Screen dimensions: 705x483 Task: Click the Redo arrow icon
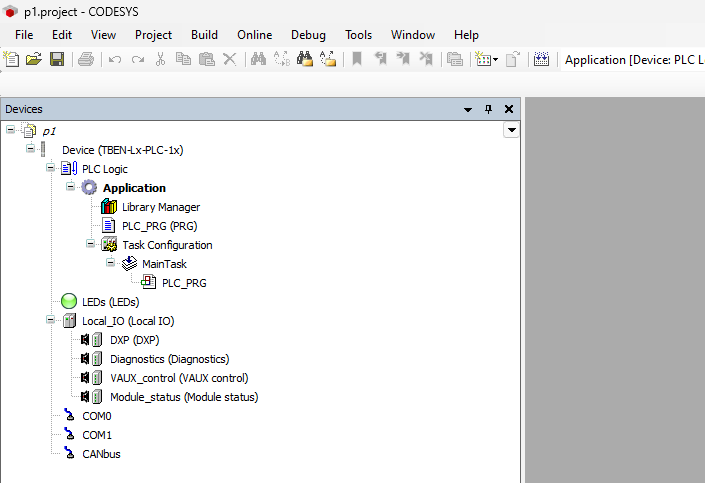point(138,59)
